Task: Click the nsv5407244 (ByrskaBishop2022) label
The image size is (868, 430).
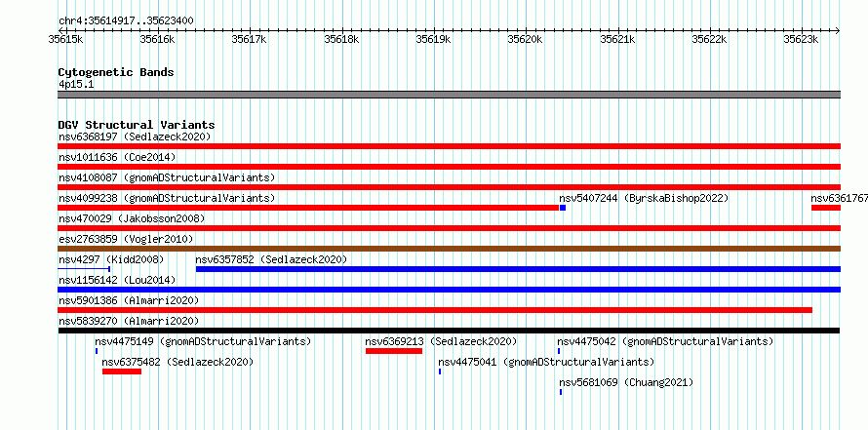Action: [644, 198]
